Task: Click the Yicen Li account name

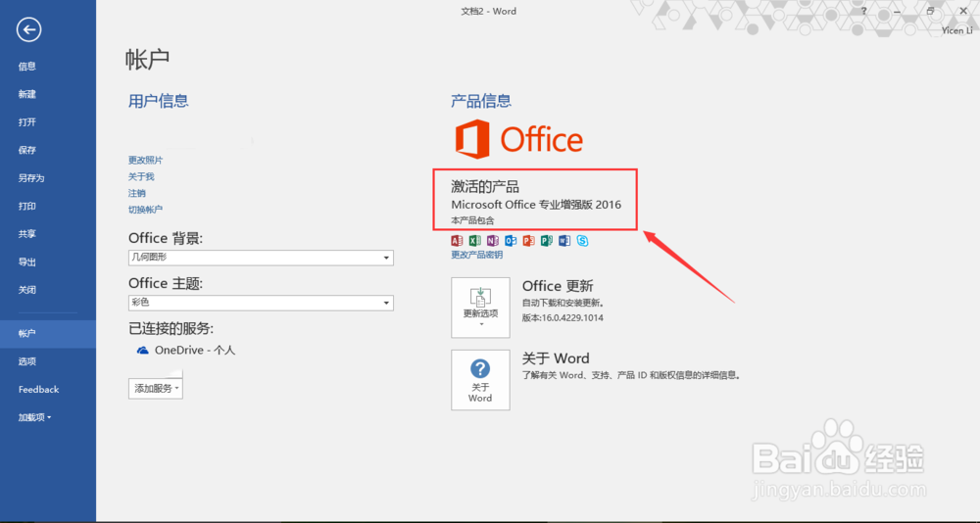Action: coord(956,30)
